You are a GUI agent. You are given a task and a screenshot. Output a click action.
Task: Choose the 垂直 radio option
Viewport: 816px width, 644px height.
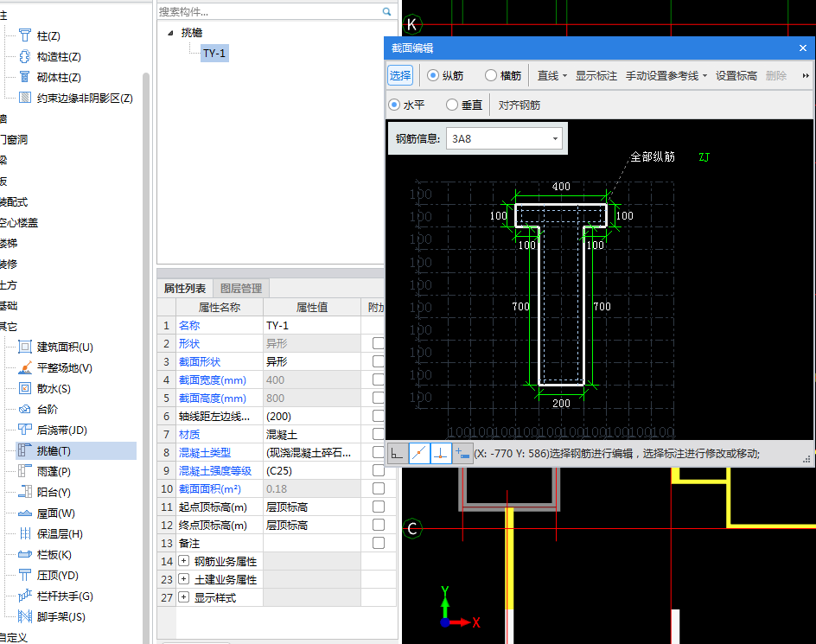(x=452, y=105)
